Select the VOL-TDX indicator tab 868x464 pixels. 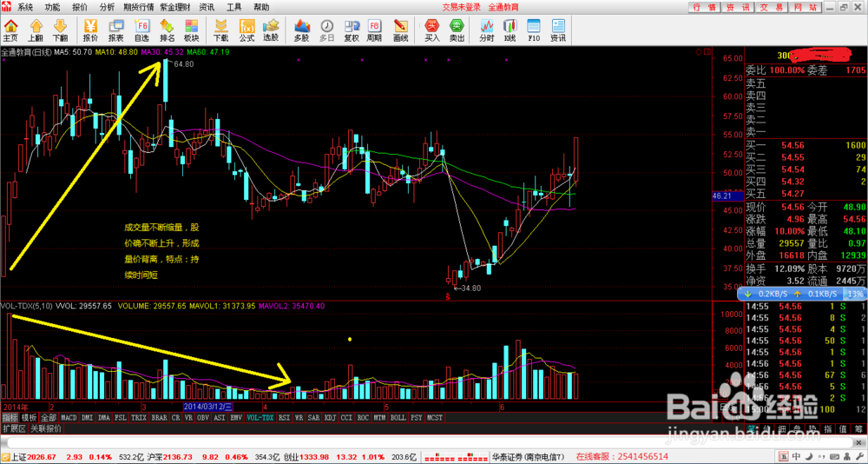[260, 417]
